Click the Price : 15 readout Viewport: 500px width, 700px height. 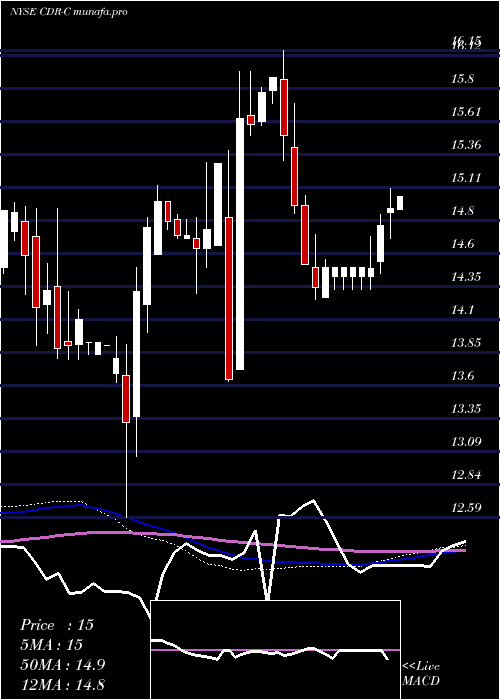tap(57, 625)
